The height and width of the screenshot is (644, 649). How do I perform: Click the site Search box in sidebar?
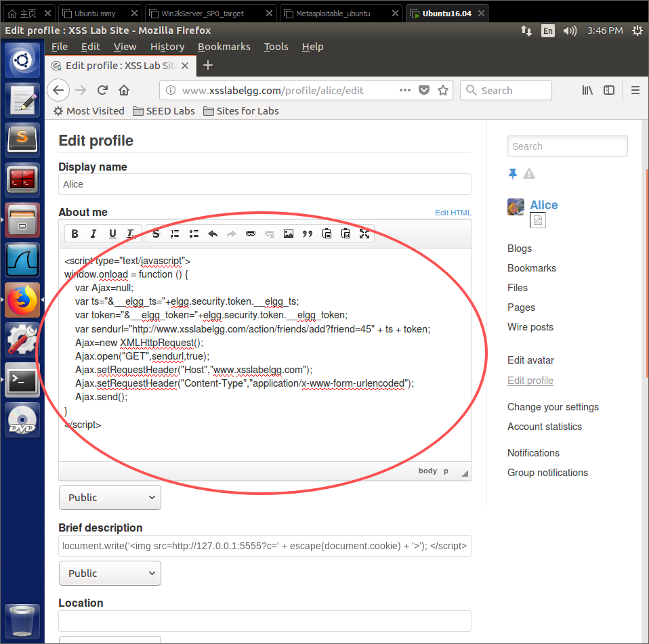[x=568, y=146]
